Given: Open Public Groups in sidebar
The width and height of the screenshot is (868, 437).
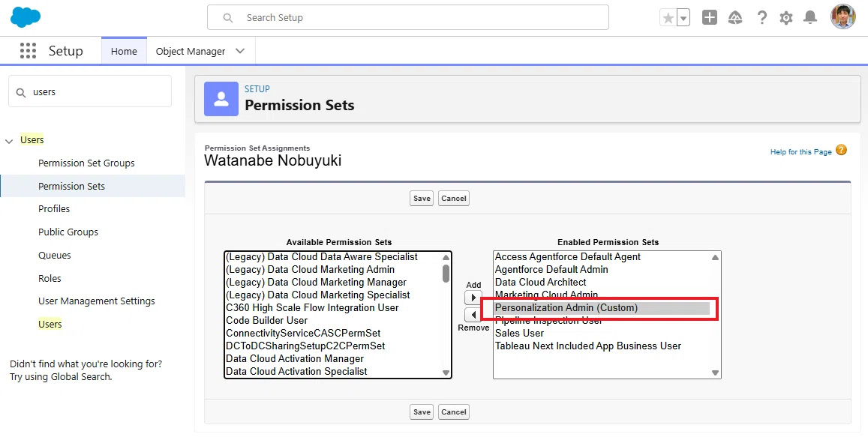Looking at the screenshot, I should (68, 232).
